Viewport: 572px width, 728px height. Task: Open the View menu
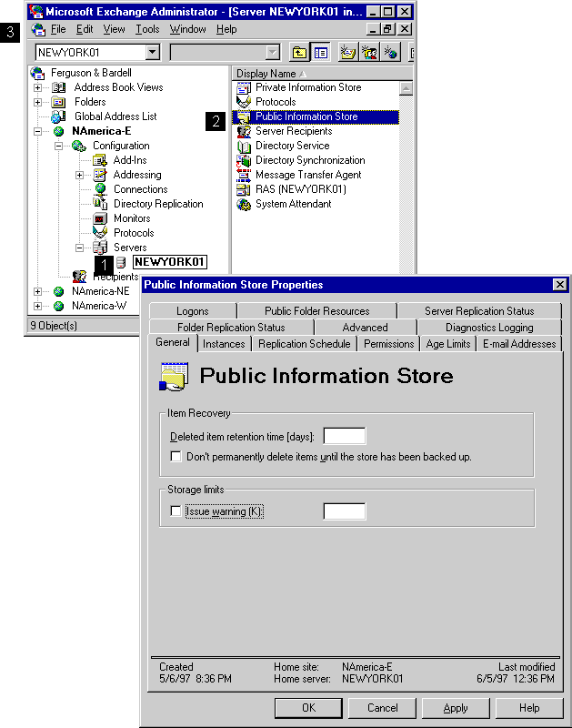[x=114, y=29]
